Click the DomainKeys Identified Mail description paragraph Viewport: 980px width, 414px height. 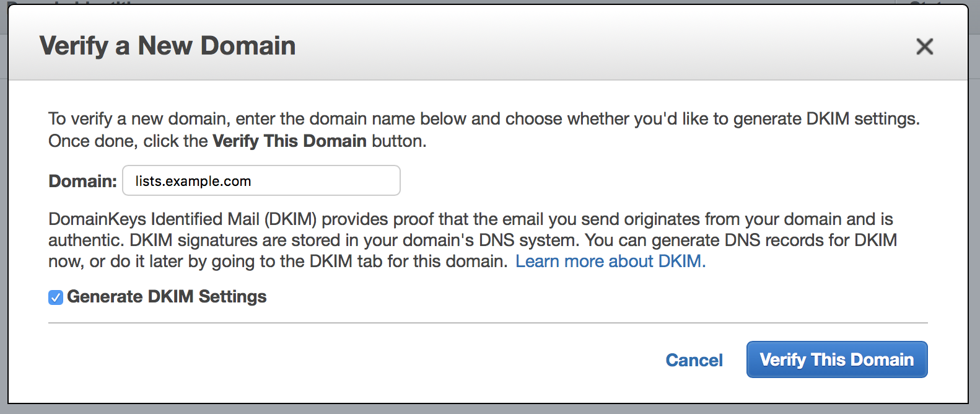coord(473,240)
